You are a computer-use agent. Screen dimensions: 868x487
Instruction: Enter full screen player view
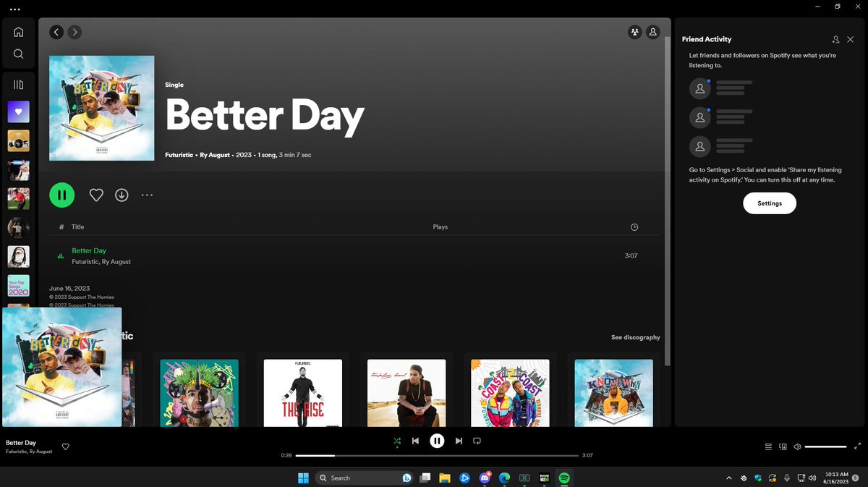[858, 446]
